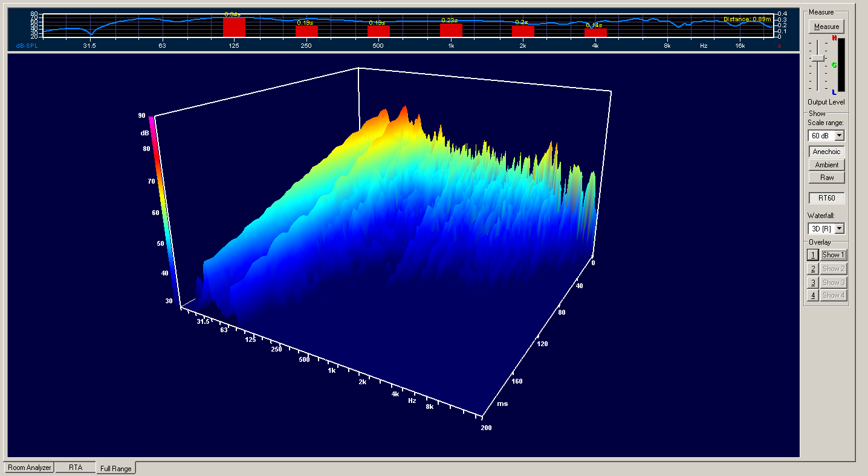Image resolution: width=868 pixels, height=476 pixels.
Task: Click the output level meter bar
Action: pos(841,65)
